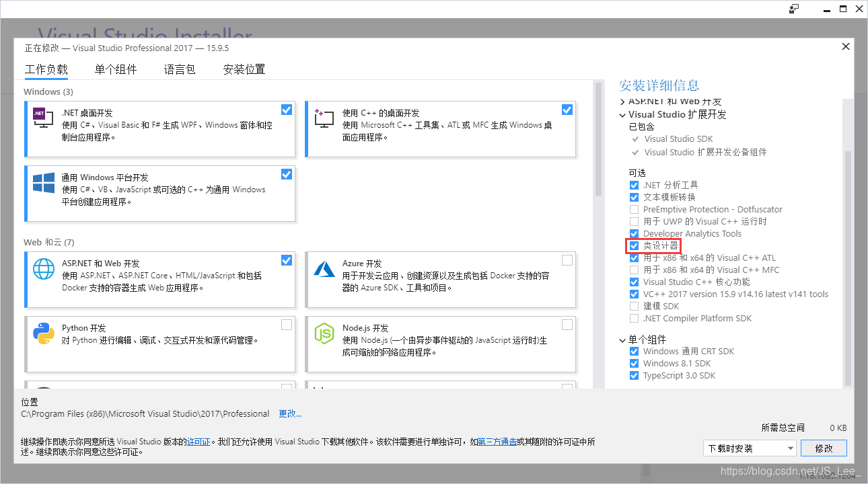The width and height of the screenshot is (868, 484).
Task: Expand the ASP.NET 和 Web 开发 details section
Action: (622, 102)
